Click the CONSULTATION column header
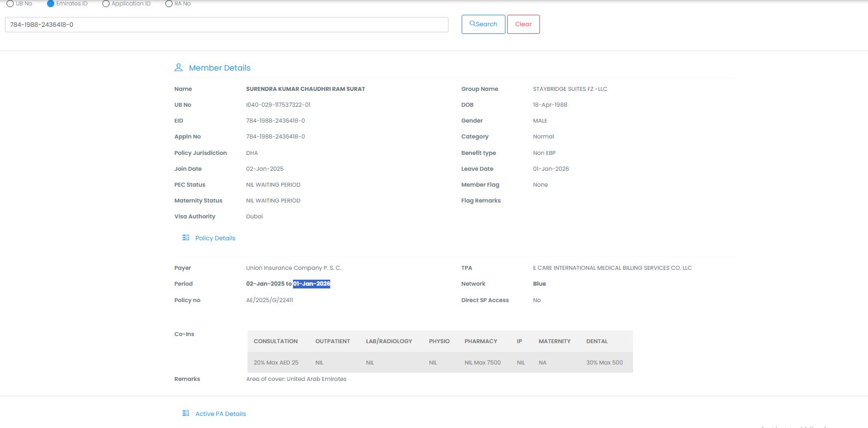 click(x=275, y=341)
